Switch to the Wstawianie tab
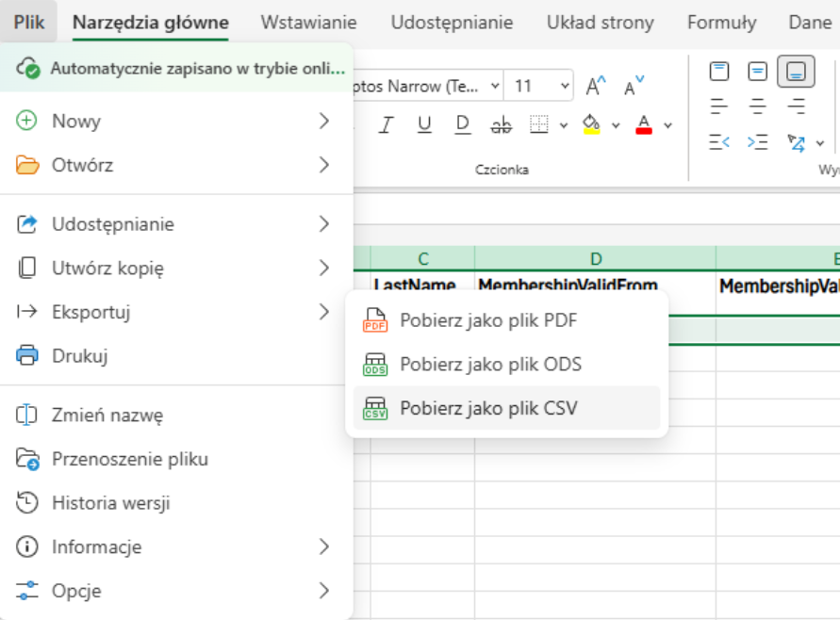 308,23
